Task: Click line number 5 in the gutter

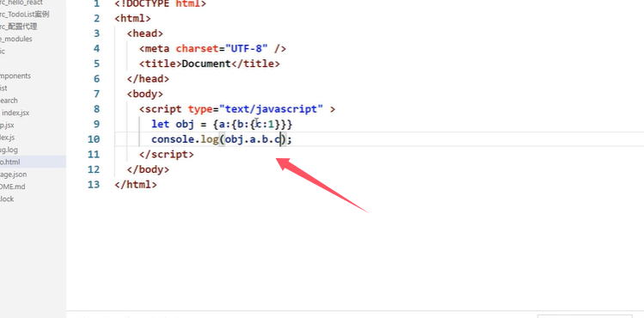Action: tap(96, 64)
